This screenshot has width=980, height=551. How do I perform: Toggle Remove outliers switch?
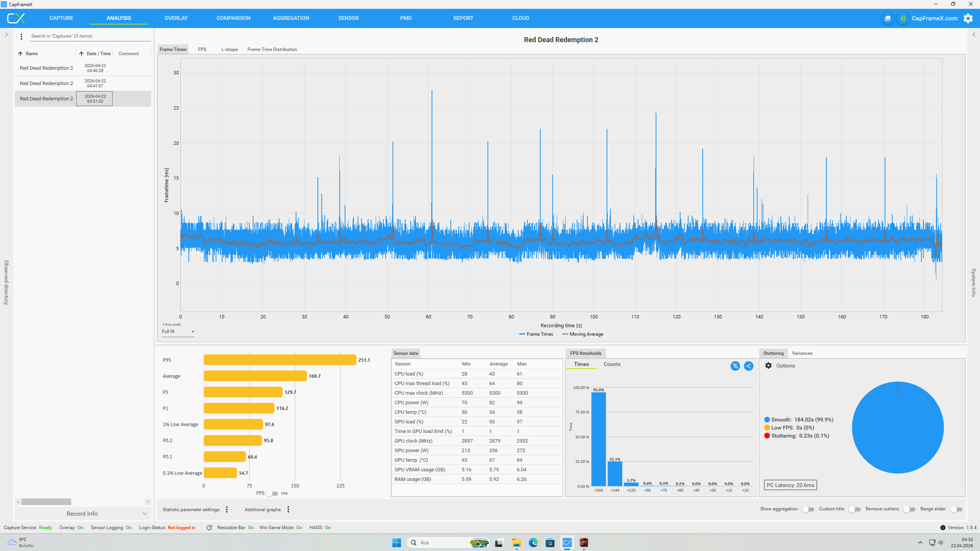pyautogui.click(x=909, y=509)
